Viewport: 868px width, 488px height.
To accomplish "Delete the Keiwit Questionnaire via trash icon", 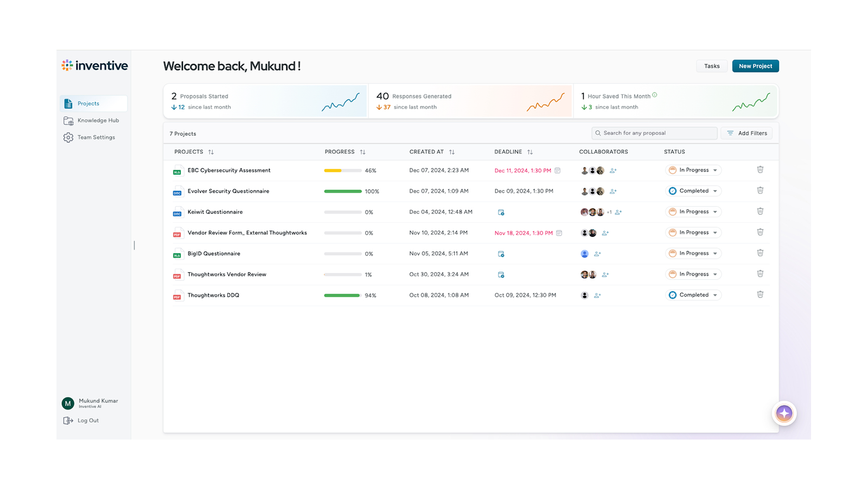I will [x=760, y=211].
